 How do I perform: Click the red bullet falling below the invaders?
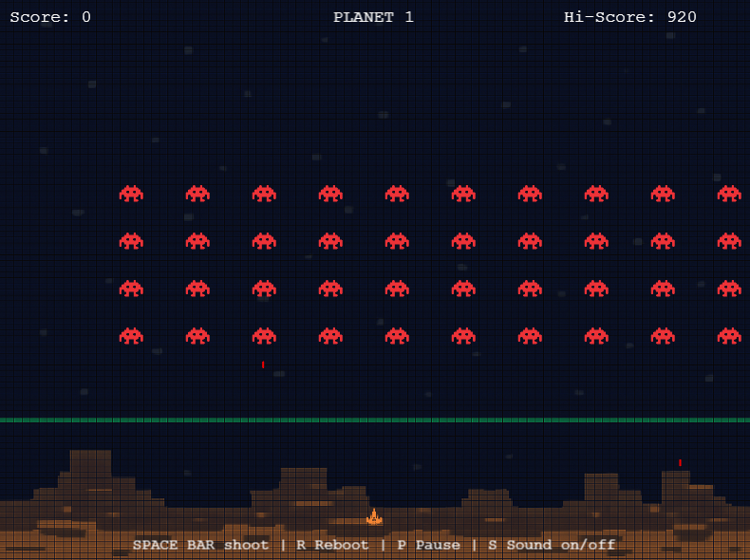pos(263,364)
